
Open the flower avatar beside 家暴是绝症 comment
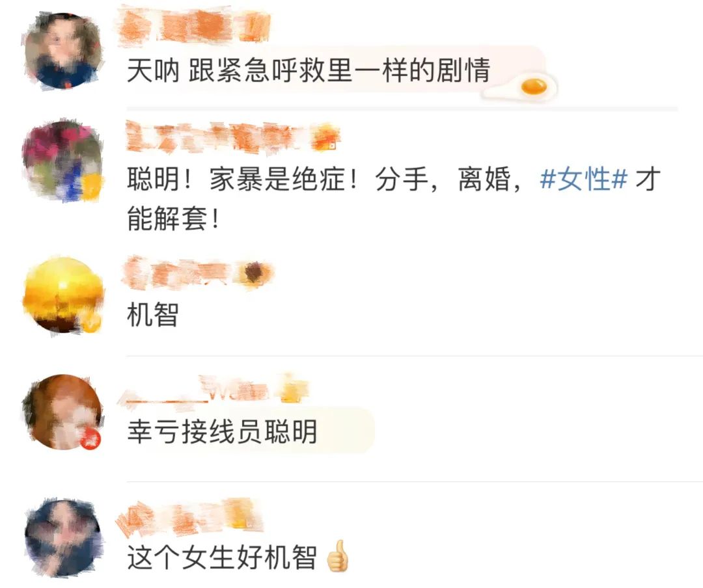[62, 161]
